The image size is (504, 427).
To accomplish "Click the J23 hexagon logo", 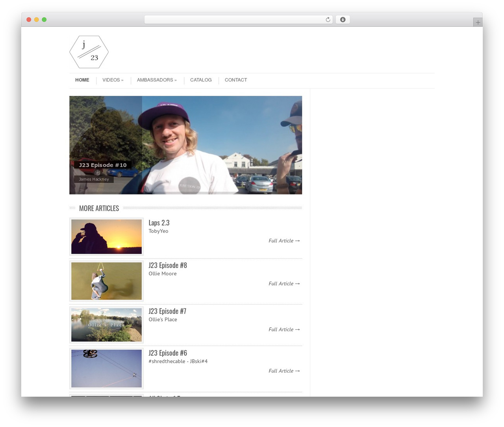I will [x=89, y=52].
